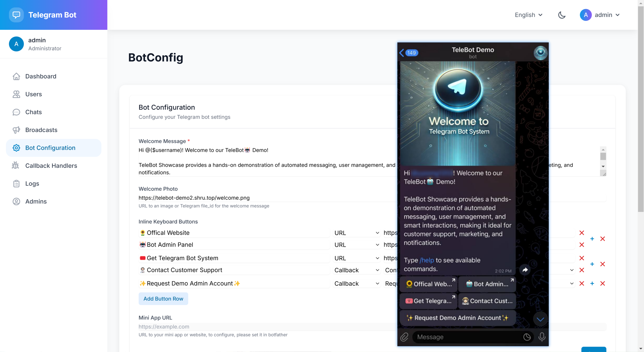
Task: Open the Admins menu item
Action: point(53,201)
